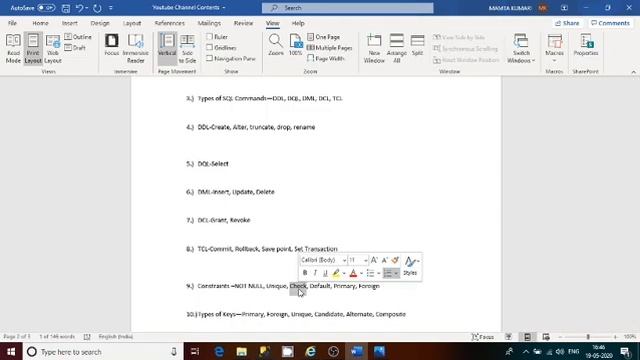The width and height of the screenshot is (640, 360).
Task: Apply red font color
Action: (x=353, y=273)
